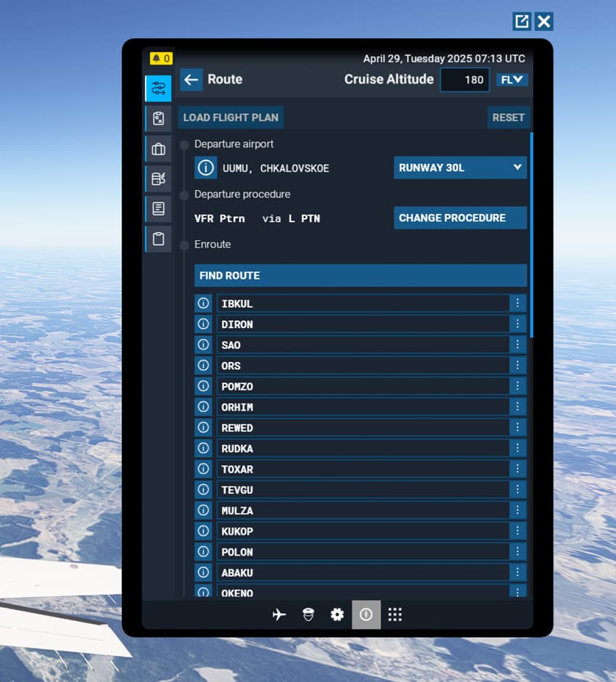Open the FLY dropdown next to cruise altitude
The image size is (616, 682).
512,80
